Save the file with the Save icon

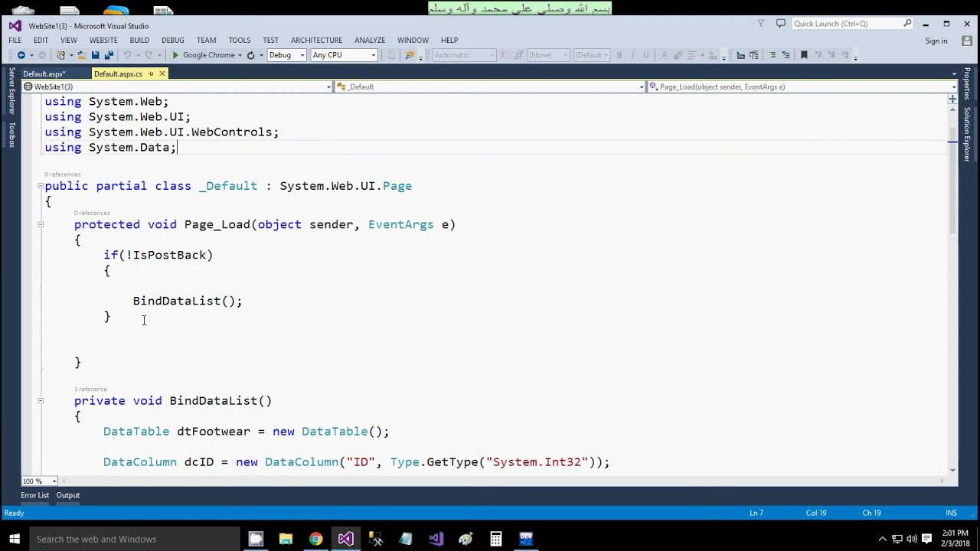point(95,55)
